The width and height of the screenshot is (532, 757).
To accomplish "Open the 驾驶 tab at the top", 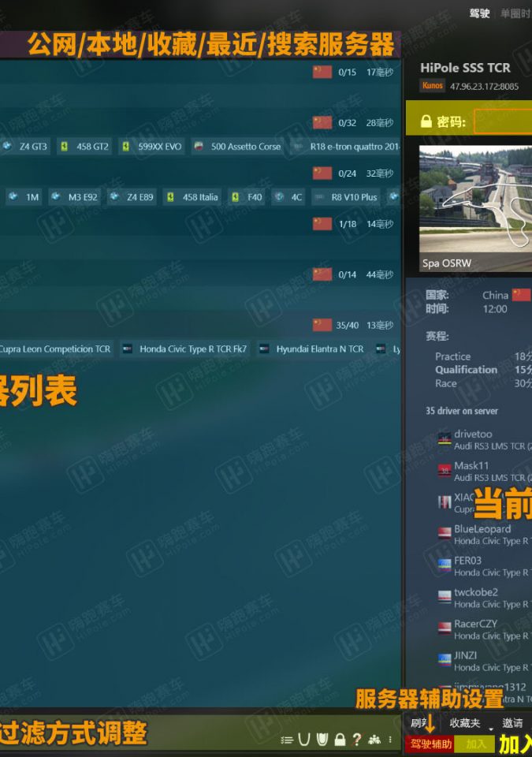I will 480,13.
